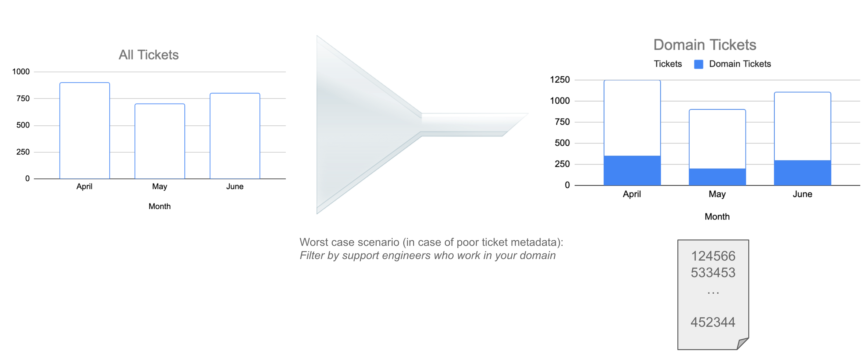Image resolution: width=868 pixels, height=355 pixels.
Task: Select the italic "Filter by support engineers" text
Action: click(427, 255)
